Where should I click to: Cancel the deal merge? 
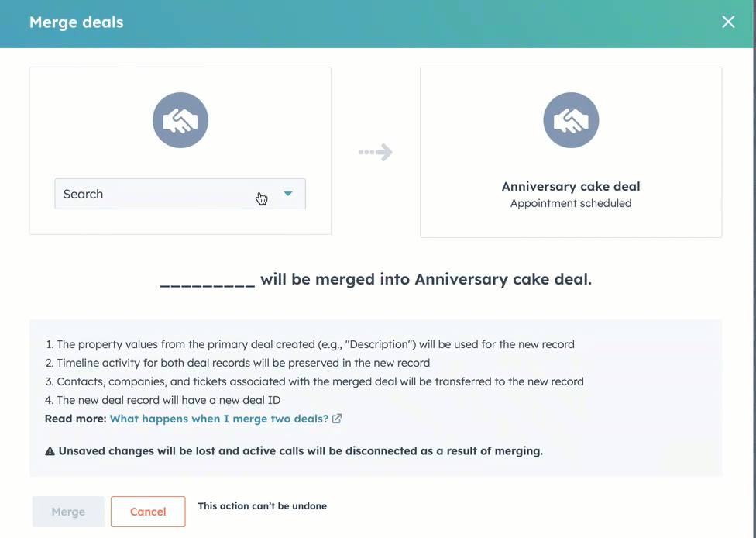(148, 512)
